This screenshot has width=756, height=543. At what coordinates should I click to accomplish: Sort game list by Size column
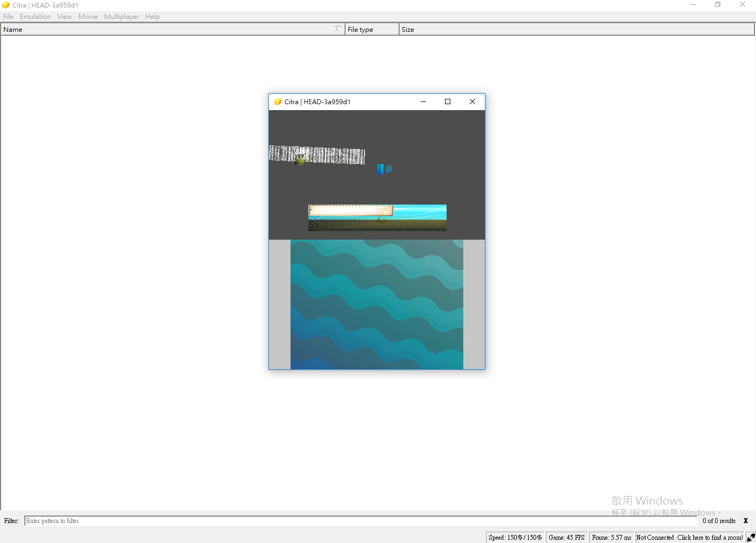pyautogui.click(x=577, y=30)
